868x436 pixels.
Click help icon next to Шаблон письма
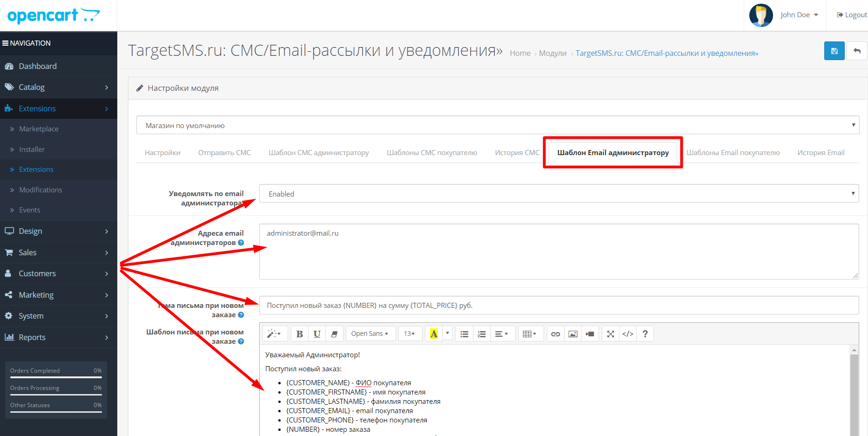[241, 341]
